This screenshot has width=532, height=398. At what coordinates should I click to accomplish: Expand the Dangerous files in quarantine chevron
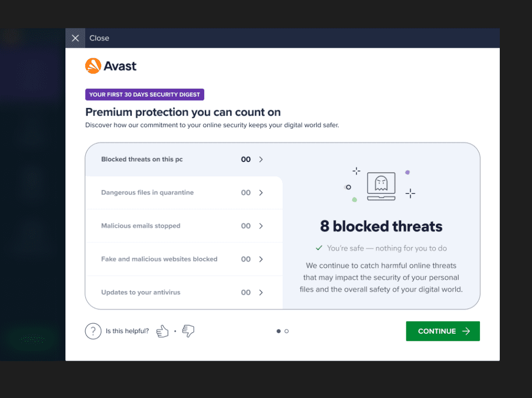[261, 193]
